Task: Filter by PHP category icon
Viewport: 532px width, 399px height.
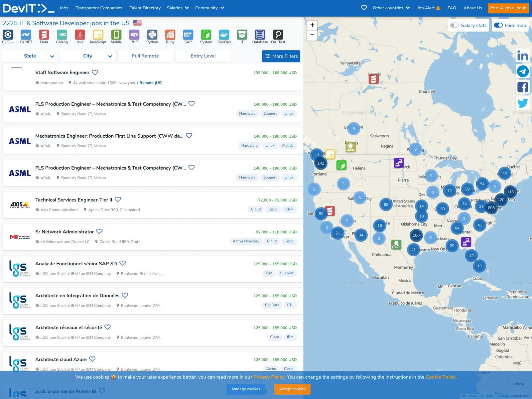Action: coord(134,35)
